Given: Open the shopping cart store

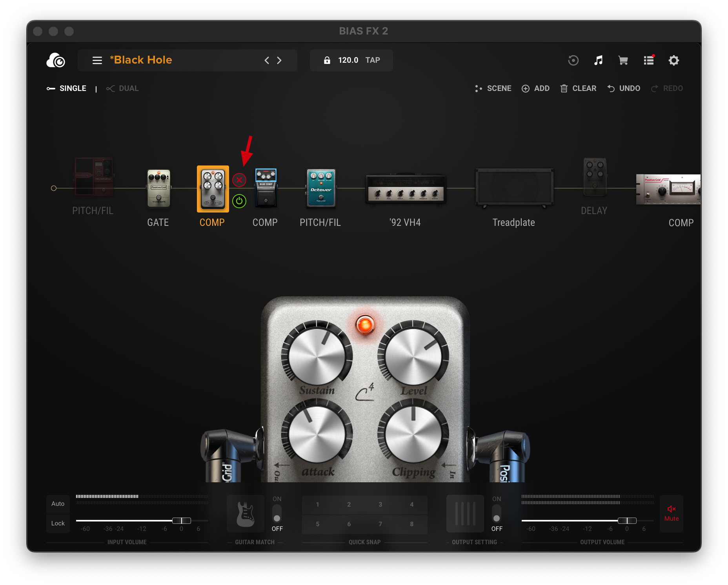Looking at the screenshot, I should 623,60.
